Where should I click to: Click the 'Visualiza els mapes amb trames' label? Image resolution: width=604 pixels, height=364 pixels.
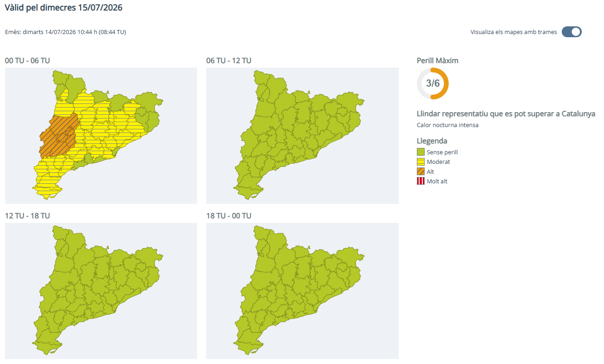pyautogui.click(x=514, y=32)
